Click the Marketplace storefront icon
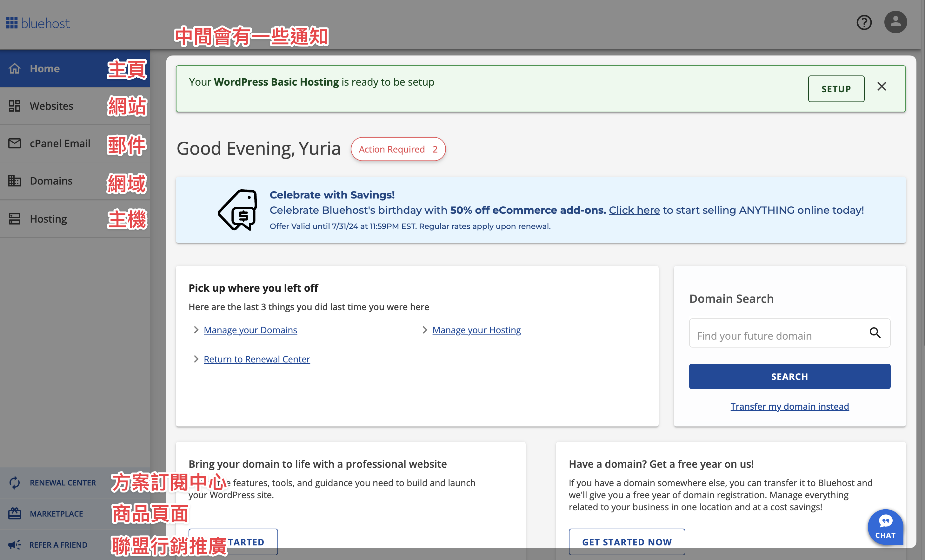925x560 pixels. click(15, 513)
